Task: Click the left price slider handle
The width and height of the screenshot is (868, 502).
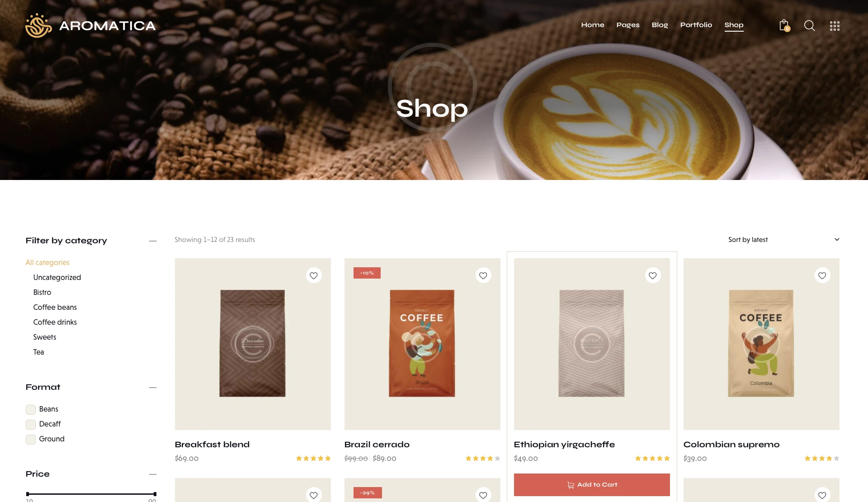Action: [28, 494]
